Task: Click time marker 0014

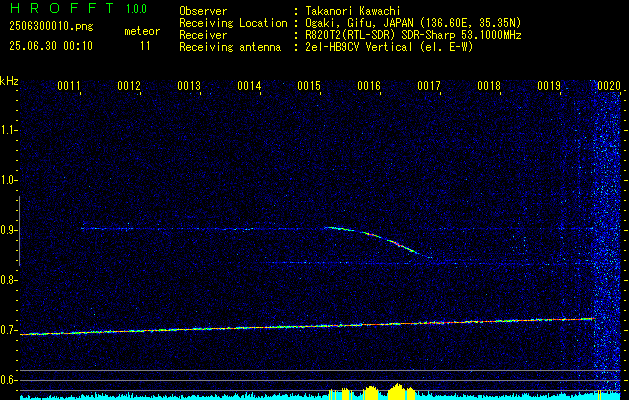Action: (x=249, y=86)
